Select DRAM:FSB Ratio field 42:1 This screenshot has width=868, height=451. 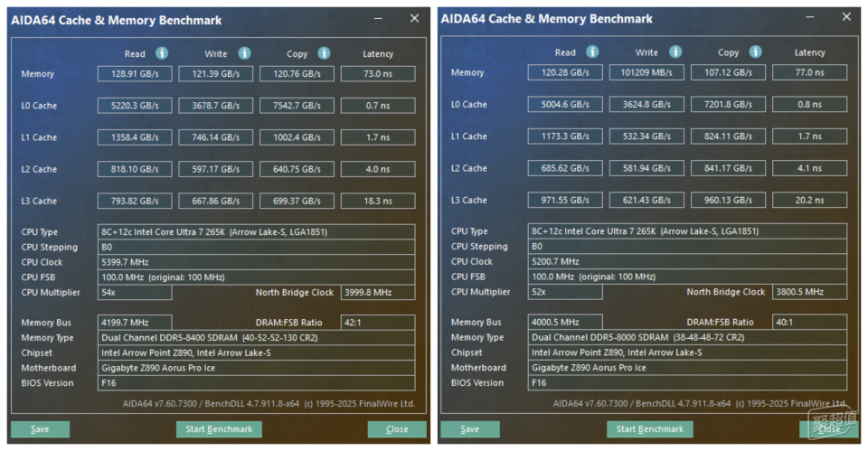[378, 323]
